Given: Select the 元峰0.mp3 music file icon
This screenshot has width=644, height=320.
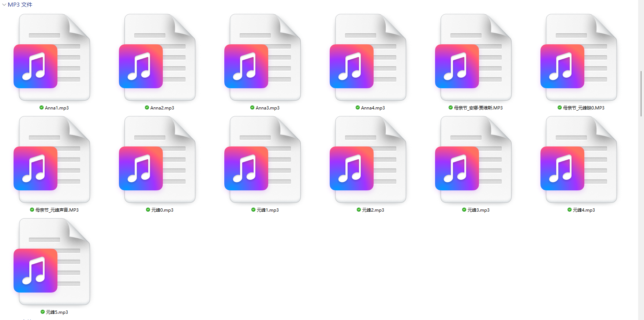Looking at the screenshot, I should click(157, 159).
